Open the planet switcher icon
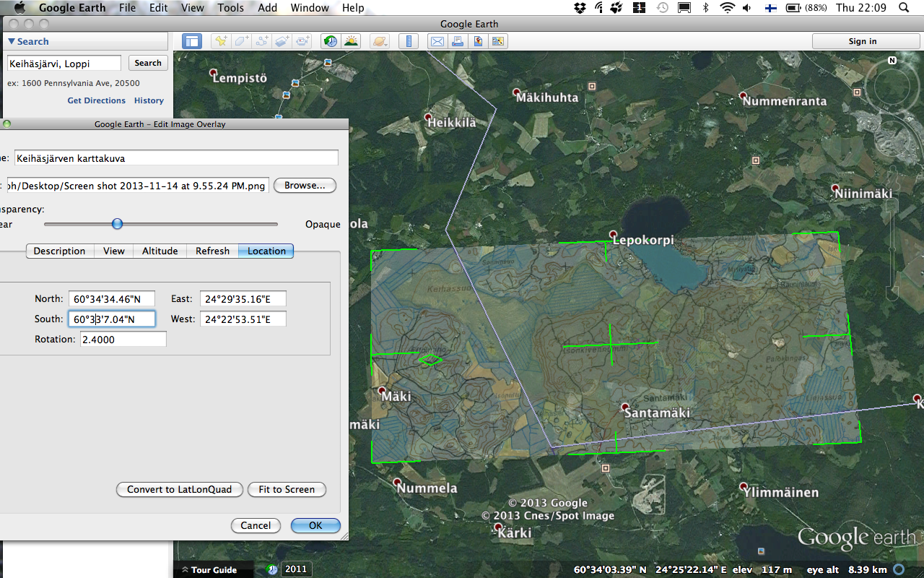The width and height of the screenshot is (924, 578). (x=380, y=41)
